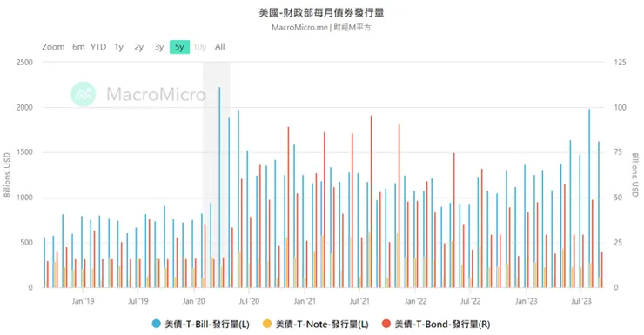Choose the greyed 10y zoom option
Image resolution: width=644 pixels, height=335 pixels.
[x=199, y=47]
